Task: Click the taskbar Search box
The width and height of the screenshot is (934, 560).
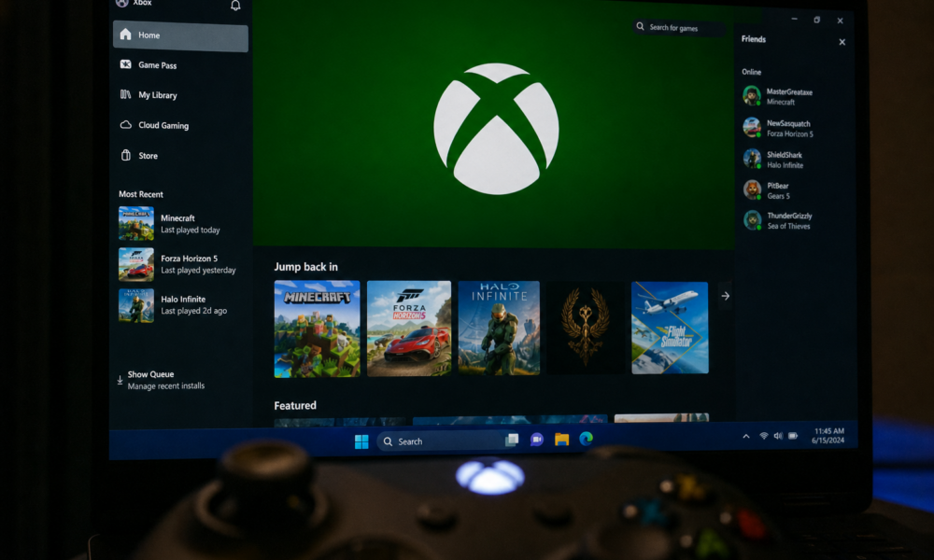Action: tap(442, 441)
